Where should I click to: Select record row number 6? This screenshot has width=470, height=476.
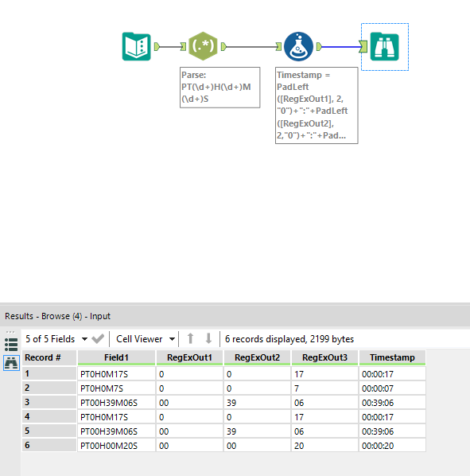[x=49, y=445]
